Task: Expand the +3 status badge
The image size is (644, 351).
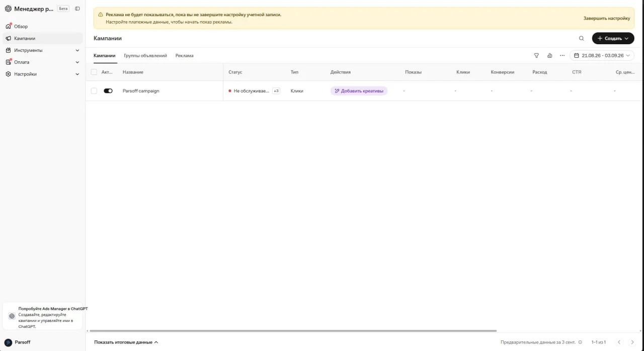Action: [276, 91]
